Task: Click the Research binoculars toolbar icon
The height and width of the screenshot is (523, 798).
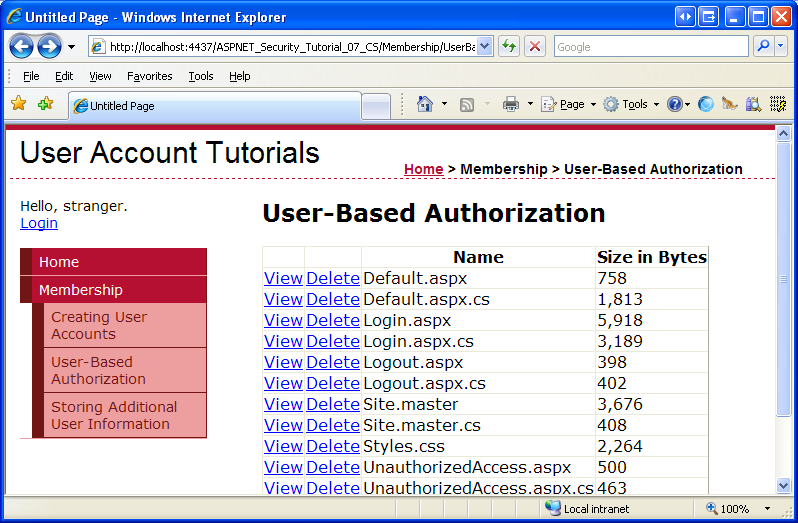Action: click(753, 104)
